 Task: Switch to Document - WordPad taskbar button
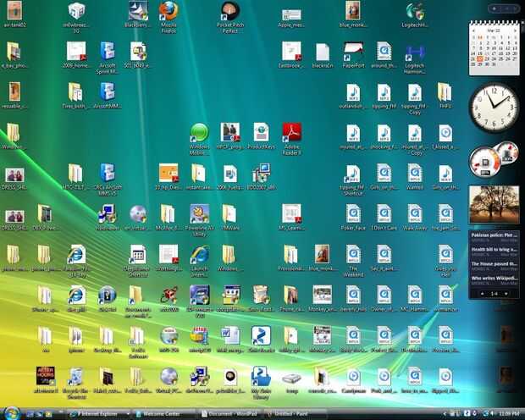point(229,414)
